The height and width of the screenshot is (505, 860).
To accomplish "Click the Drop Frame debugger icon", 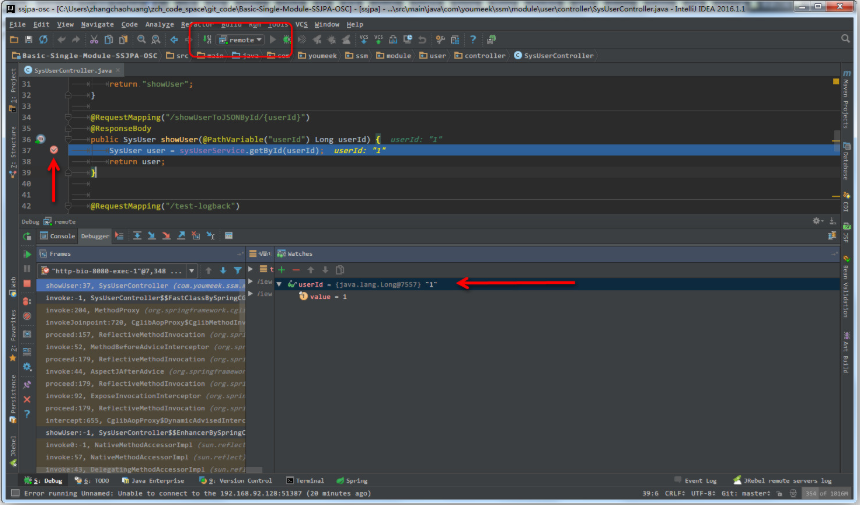I will [196, 236].
